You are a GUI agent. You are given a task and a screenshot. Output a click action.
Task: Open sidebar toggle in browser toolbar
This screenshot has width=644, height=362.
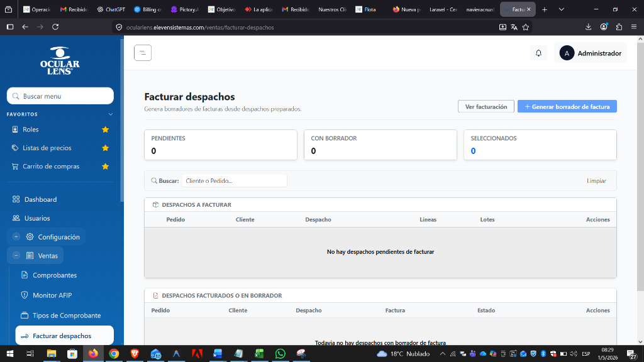click(x=10, y=27)
